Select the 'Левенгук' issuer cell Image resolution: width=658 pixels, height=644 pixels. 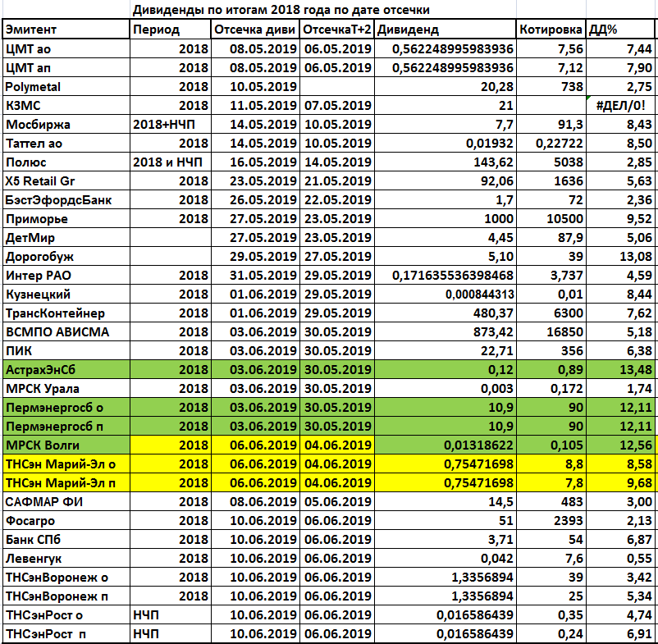pyautogui.click(x=66, y=559)
